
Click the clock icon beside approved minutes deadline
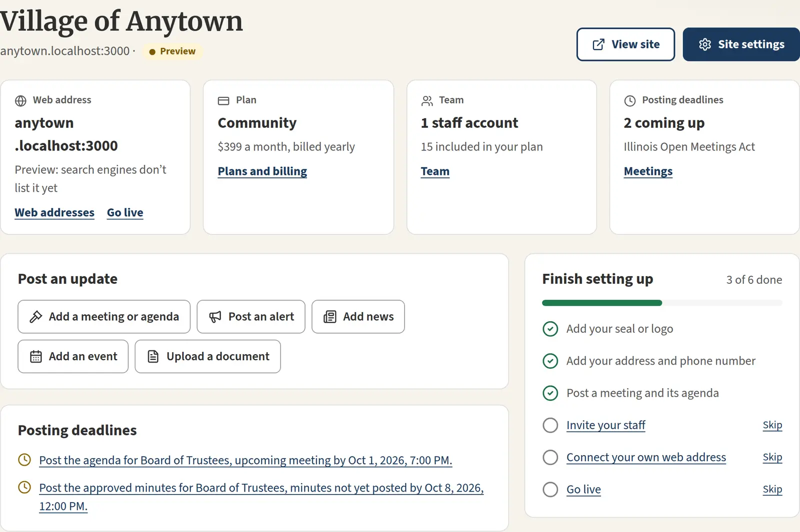pyautogui.click(x=24, y=487)
